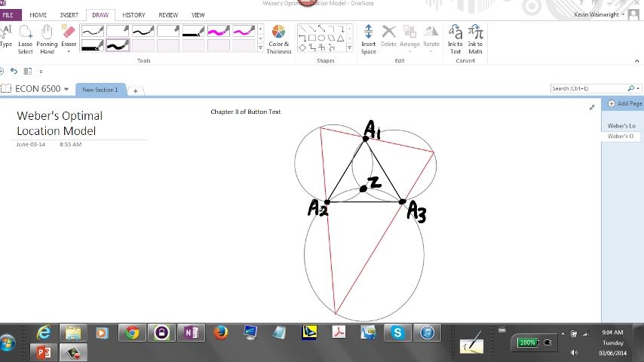Viewport: 644px width, 362px height.
Task: Click the Undo arrow in quick access toolbar
Action: coord(14,71)
